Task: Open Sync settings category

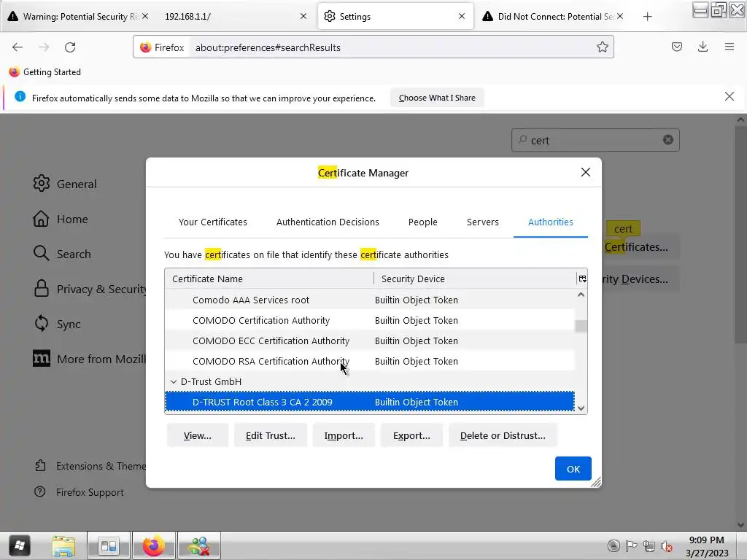Action: (x=57, y=324)
